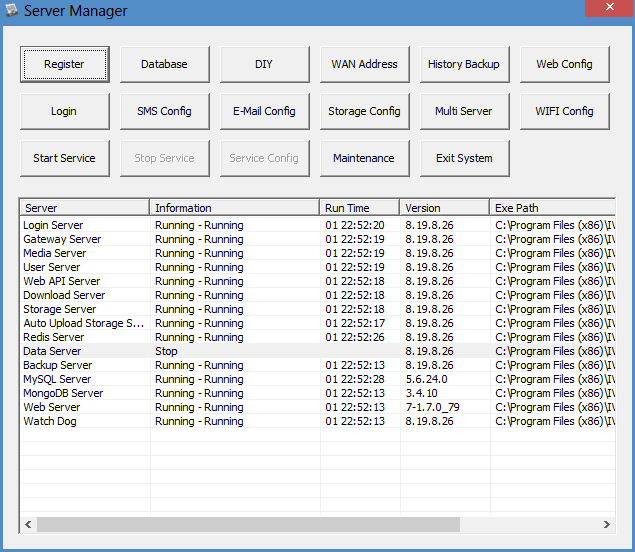Click the Stop status of Data Server

(x=166, y=351)
